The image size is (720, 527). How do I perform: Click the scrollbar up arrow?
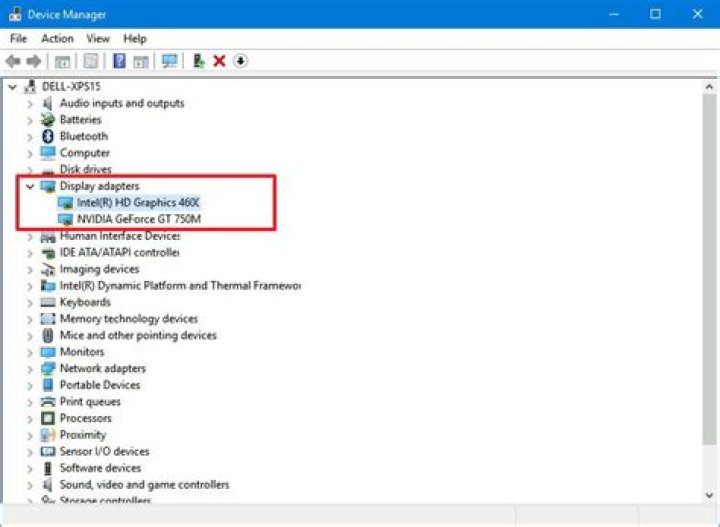coord(709,86)
